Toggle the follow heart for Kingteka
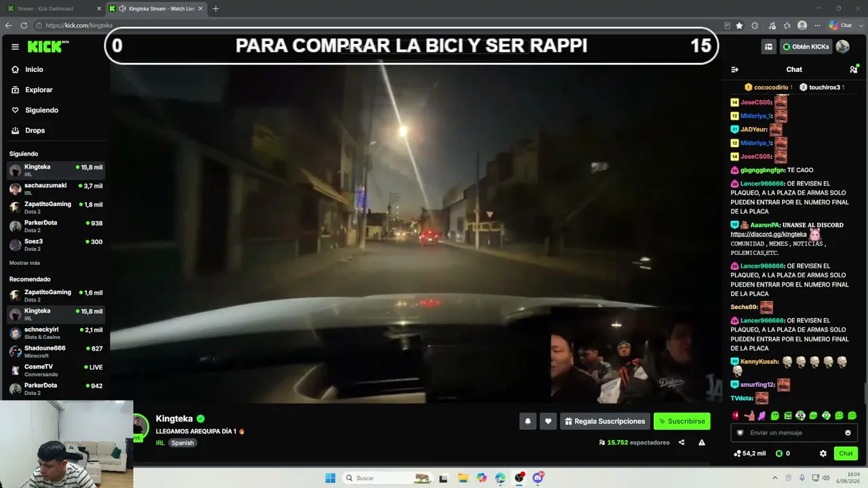Image resolution: width=868 pixels, height=488 pixels. click(548, 422)
